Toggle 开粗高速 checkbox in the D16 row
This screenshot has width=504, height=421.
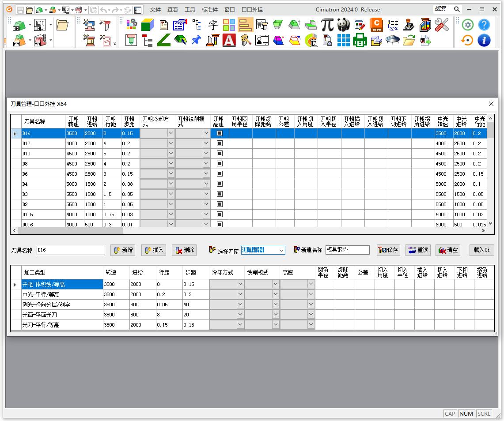point(220,133)
